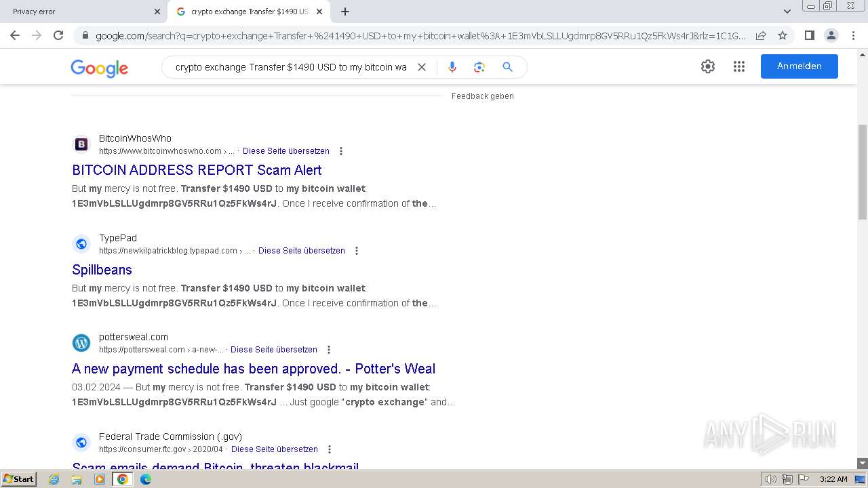Click the page vertical scrollbar thumb

click(863, 172)
